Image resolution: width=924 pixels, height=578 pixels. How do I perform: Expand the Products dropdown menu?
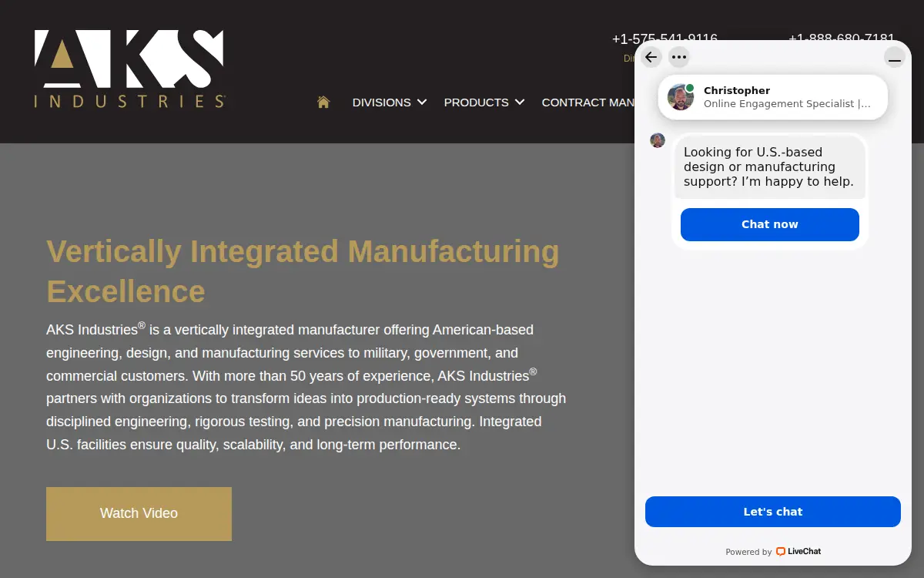pos(484,102)
